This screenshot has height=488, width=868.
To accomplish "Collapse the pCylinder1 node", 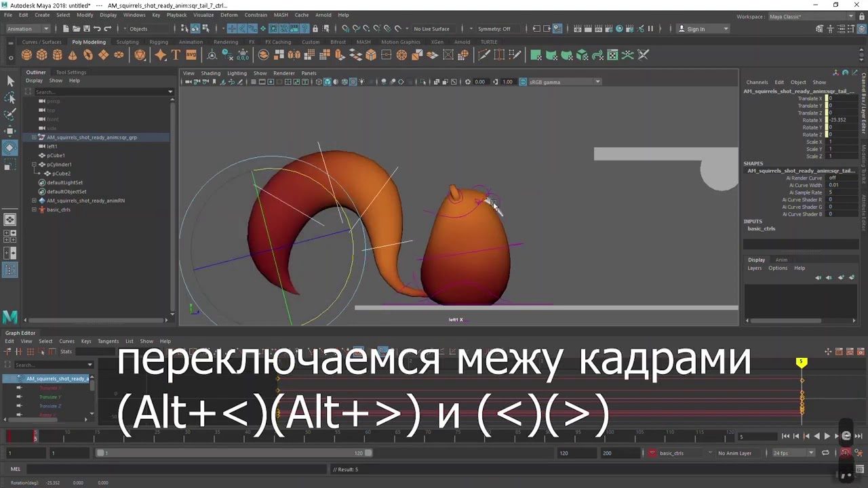I will click(x=34, y=164).
